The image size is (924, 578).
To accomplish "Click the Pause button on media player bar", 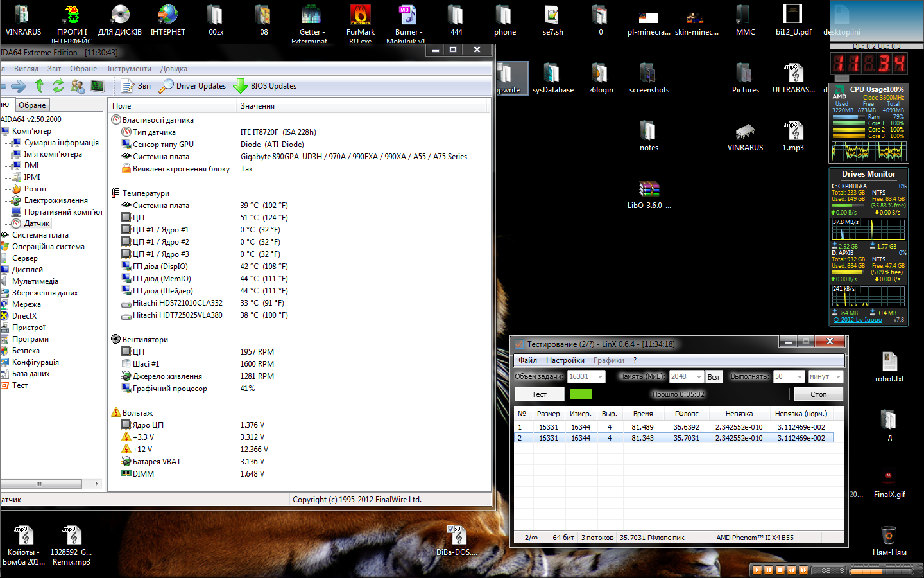I will [769, 570].
